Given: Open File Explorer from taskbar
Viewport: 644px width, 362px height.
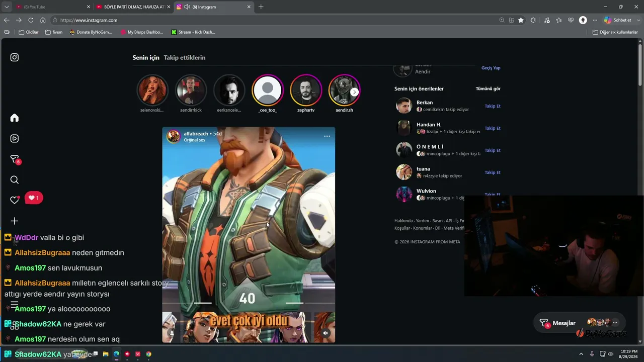Looking at the screenshot, I should [x=106, y=354].
